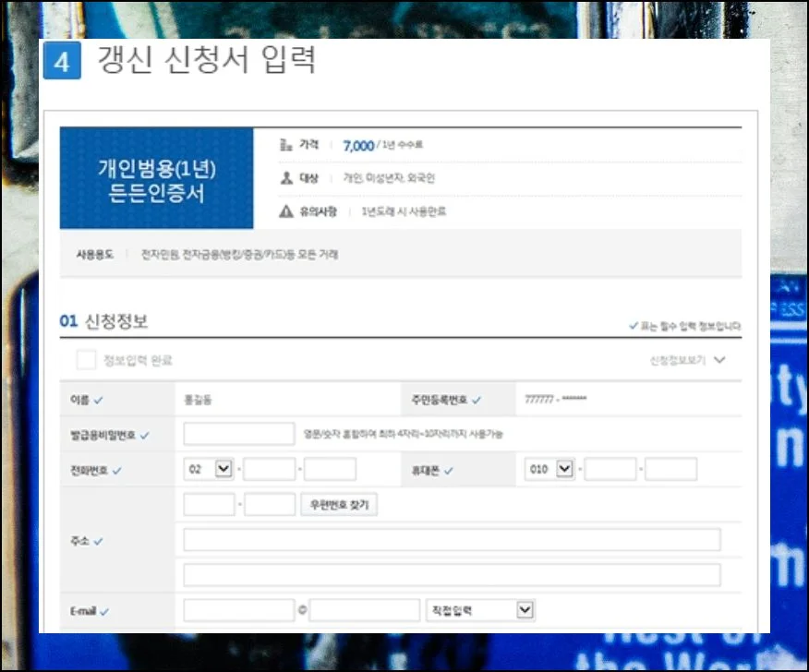The height and width of the screenshot is (672, 809).
Task: Click the E-mail ID input field
Action: pyautogui.click(x=238, y=610)
